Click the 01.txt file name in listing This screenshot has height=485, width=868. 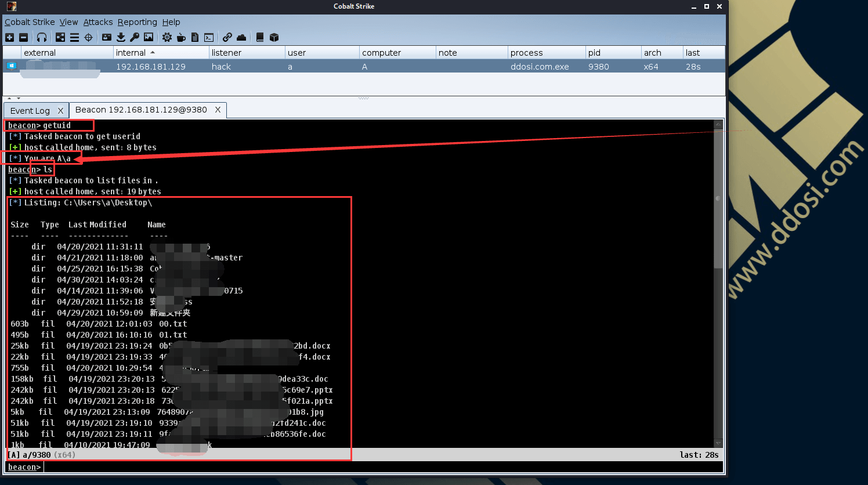(173, 335)
